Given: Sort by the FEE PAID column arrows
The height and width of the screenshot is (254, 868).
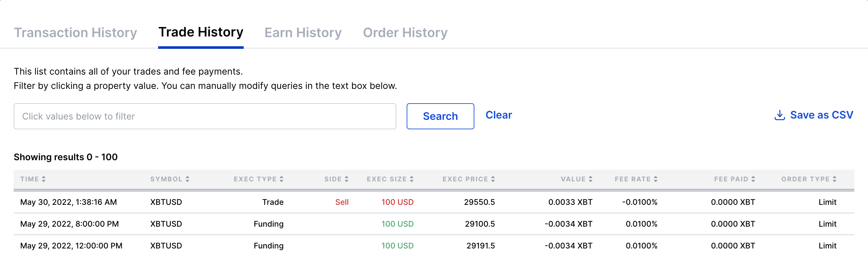Looking at the screenshot, I should tap(753, 179).
